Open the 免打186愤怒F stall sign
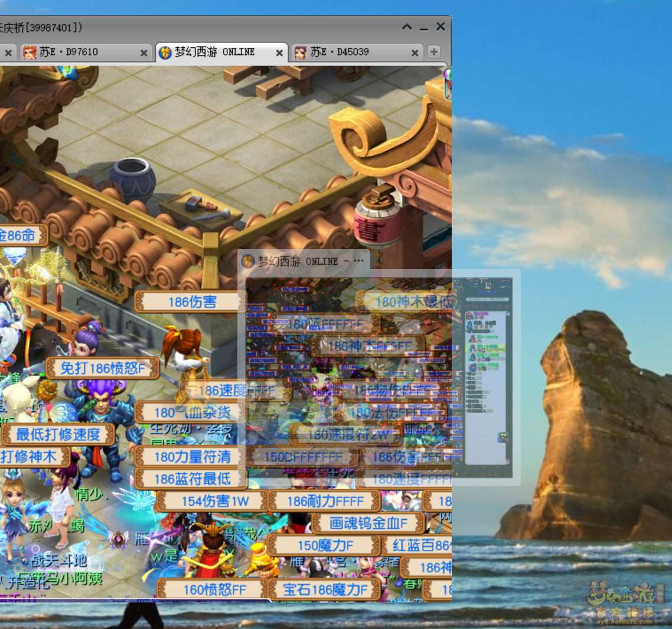Image resolution: width=672 pixels, height=629 pixels. [103, 368]
